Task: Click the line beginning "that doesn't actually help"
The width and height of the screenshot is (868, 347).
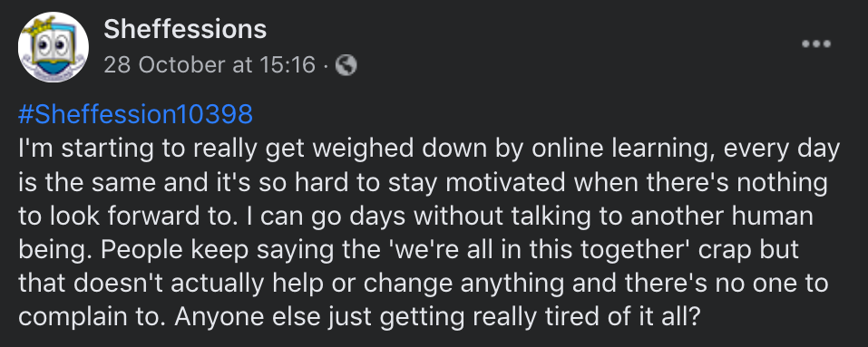Action: click(x=424, y=284)
